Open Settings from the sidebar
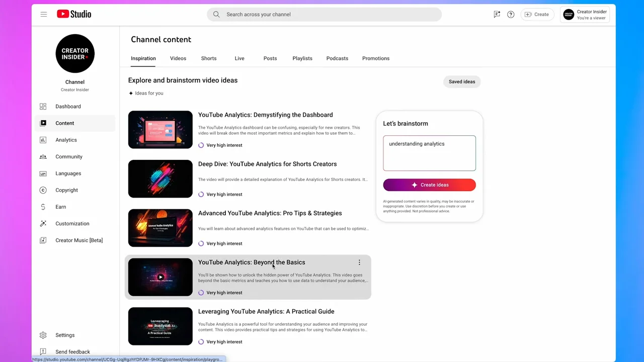 click(x=75, y=335)
